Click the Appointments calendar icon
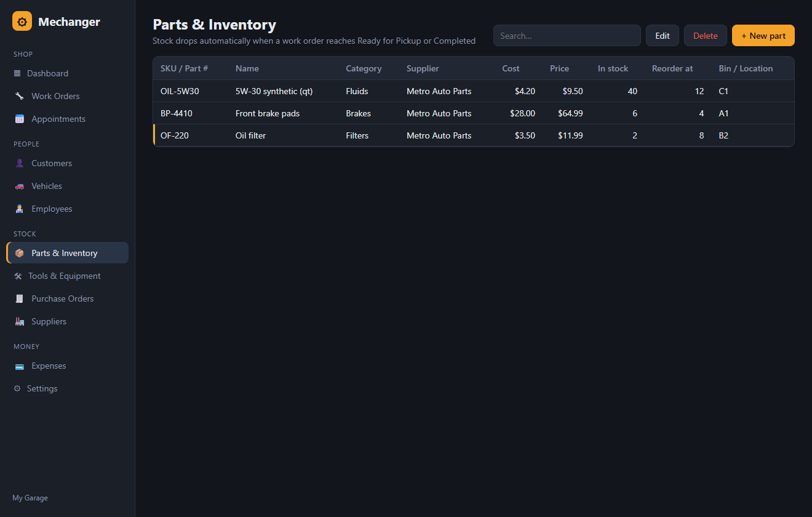 pos(19,119)
